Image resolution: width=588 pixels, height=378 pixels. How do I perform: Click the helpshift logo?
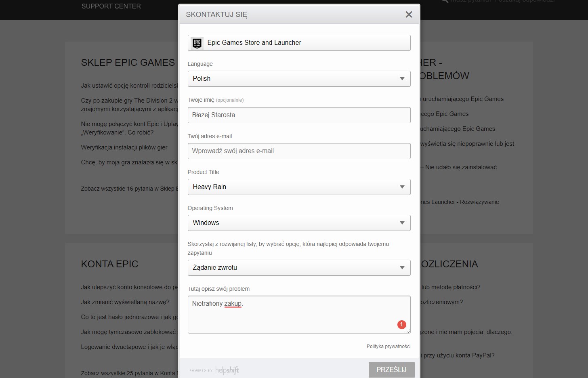[x=227, y=370]
